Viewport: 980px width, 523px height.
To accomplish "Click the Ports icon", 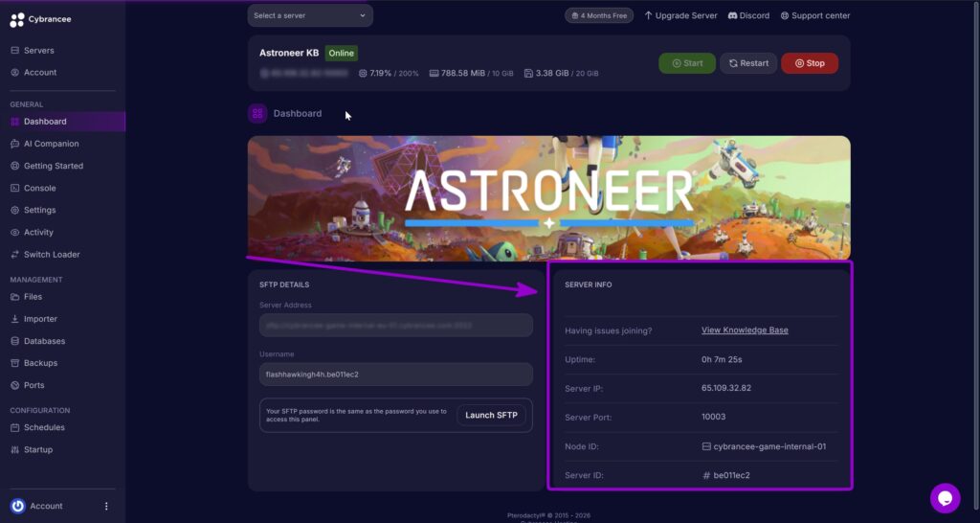I will pyautogui.click(x=15, y=385).
